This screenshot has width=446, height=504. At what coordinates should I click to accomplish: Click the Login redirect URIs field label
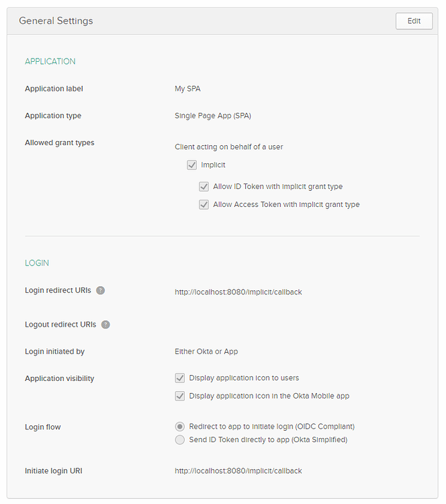click(x=58, y=290)
